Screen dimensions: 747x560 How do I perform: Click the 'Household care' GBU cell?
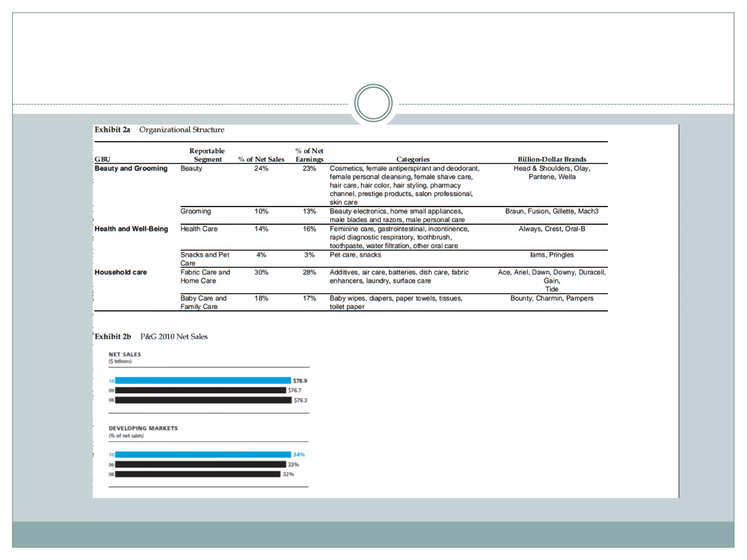(x=121, y=272)
